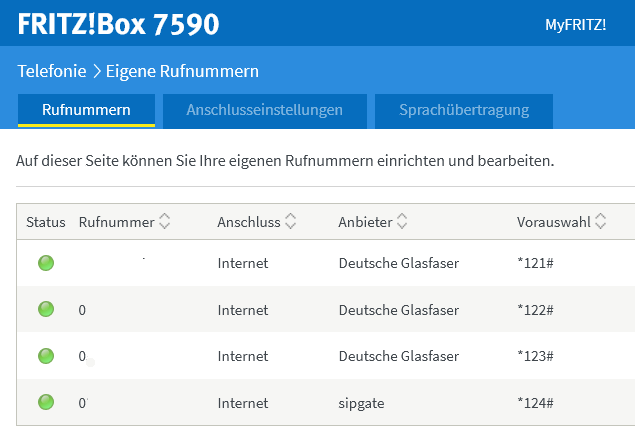Click green status icon in *122# row

click(46, 309)
